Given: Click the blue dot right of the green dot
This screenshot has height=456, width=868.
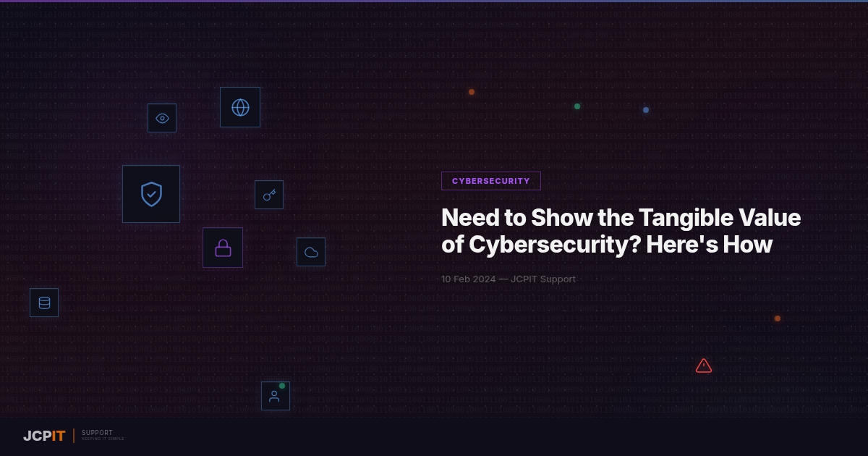Looking at the screenshot, I should (646, 110).
